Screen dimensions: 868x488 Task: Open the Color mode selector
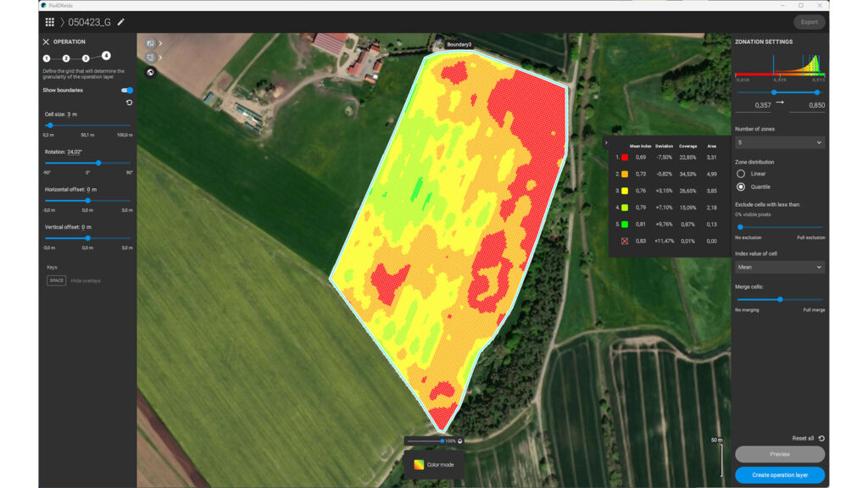(434, 464)
